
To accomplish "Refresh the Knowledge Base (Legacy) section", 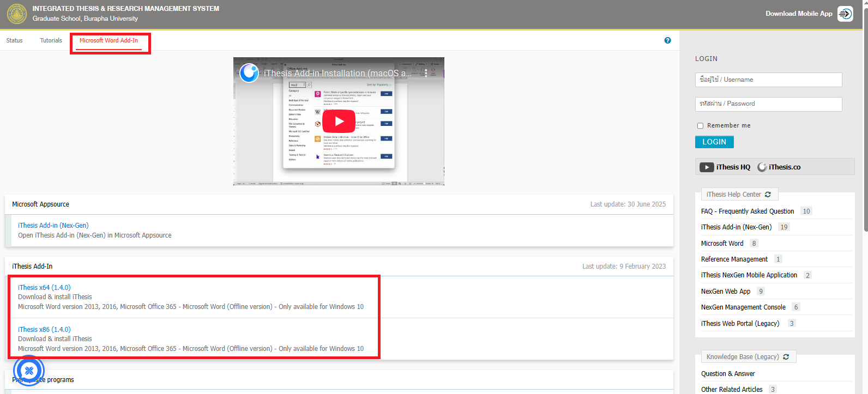I will tap(786, 357).
